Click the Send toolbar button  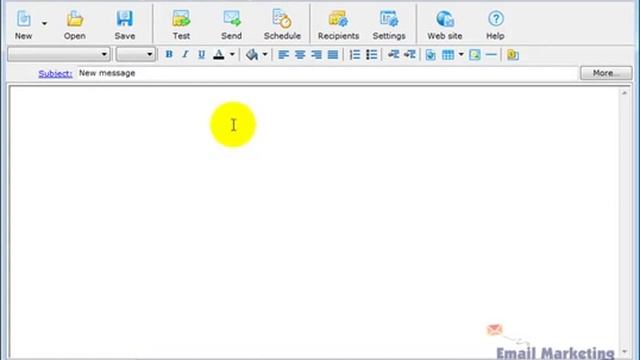click(231, 25)
